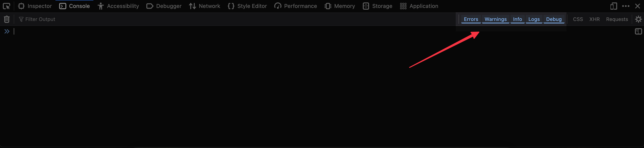The width and height of the screenshot is (644, 148).
Task: Activate the element picker icon
Action: tap(6, 6)
